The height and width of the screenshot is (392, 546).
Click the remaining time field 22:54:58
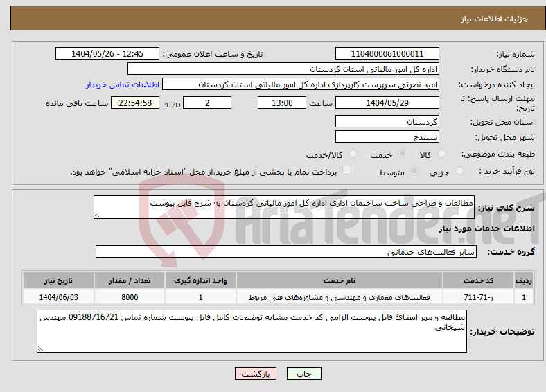pos(135,103)
